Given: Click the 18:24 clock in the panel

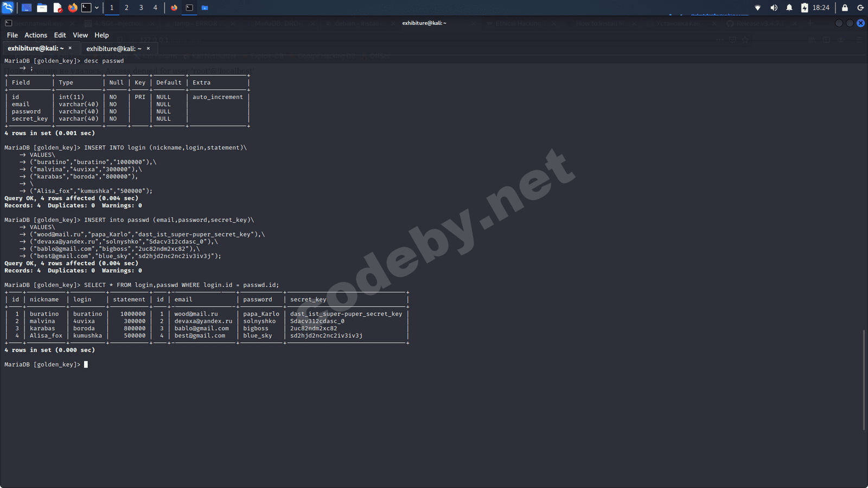Looking at the screenshot, I should (x=821, y=8).
